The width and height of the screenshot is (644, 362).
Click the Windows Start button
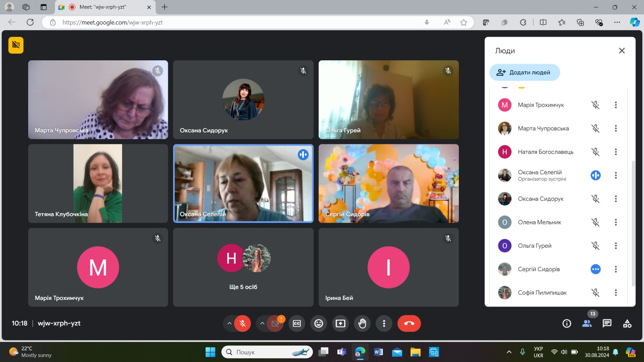(x=210, y=352)
